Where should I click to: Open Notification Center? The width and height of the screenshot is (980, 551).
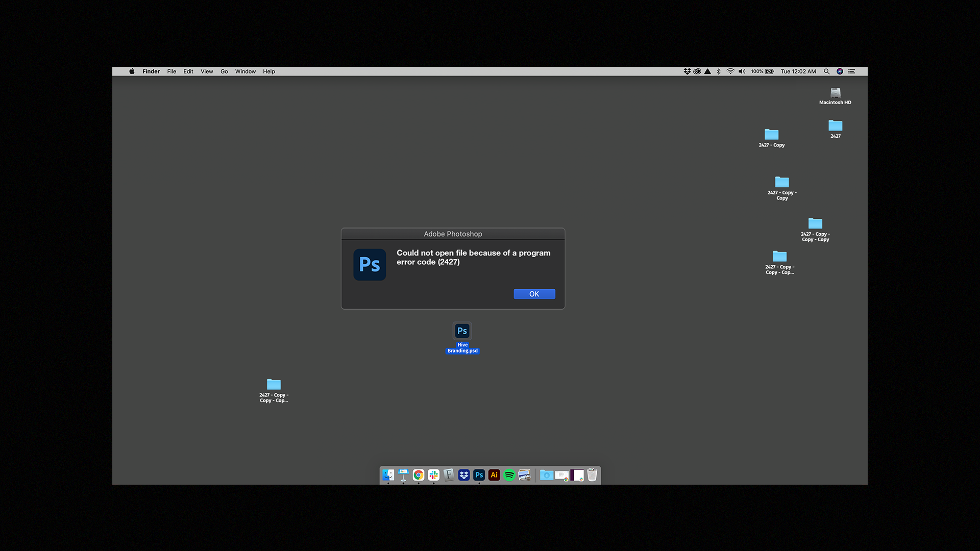(851, 71)
